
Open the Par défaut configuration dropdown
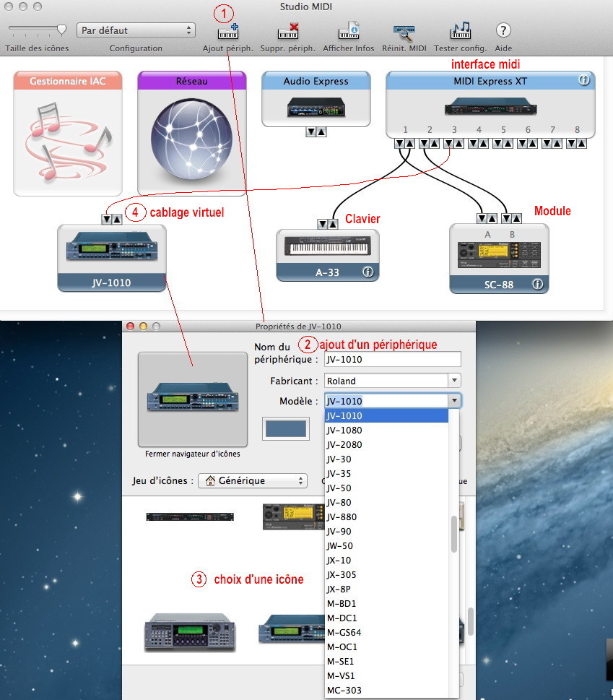(135, 30)
